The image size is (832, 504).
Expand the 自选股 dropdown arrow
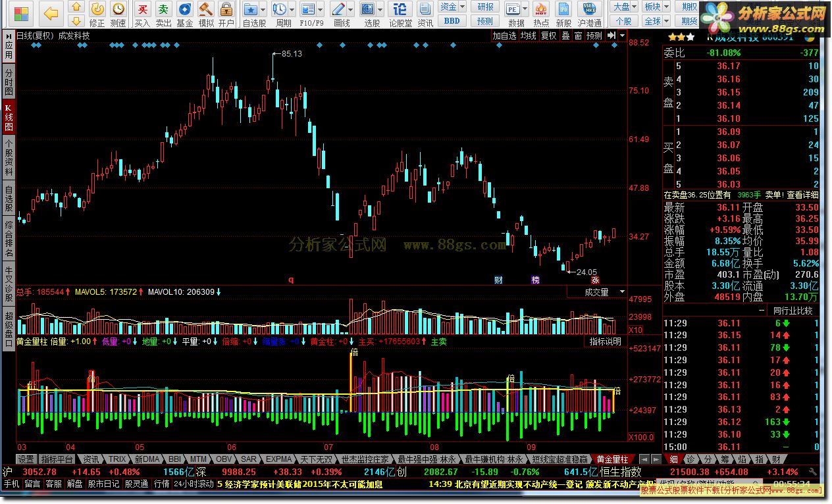264,9
